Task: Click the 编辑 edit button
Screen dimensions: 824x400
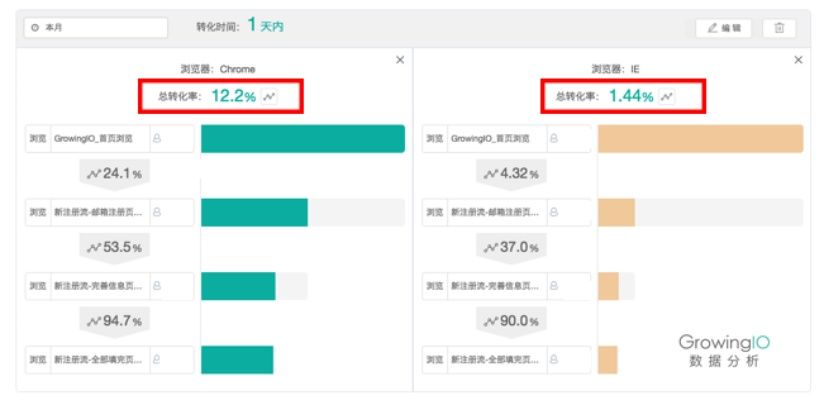Action: pos(724,28)
